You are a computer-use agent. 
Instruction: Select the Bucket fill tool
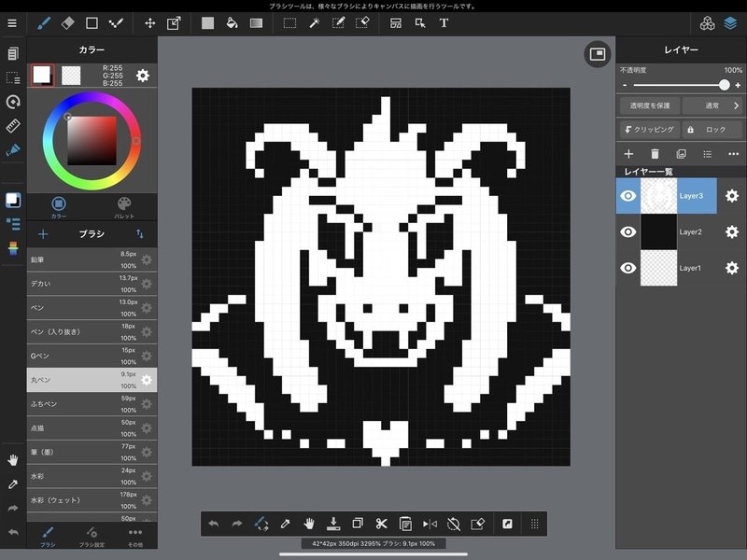point(232,22)
